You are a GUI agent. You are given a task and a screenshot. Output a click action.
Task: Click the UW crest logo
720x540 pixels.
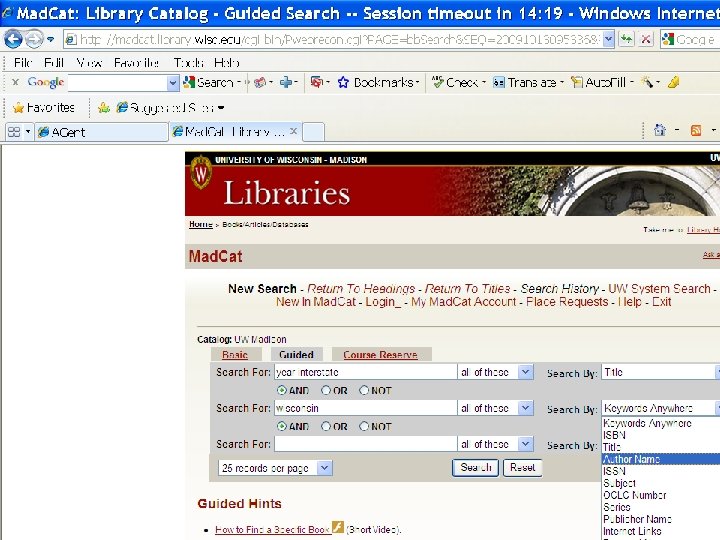tap(201, 172)
